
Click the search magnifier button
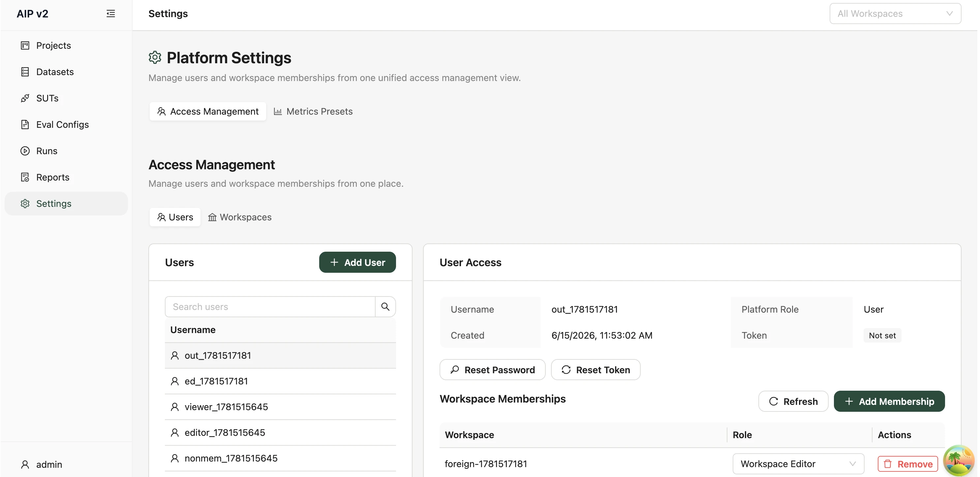coord(385,307)
